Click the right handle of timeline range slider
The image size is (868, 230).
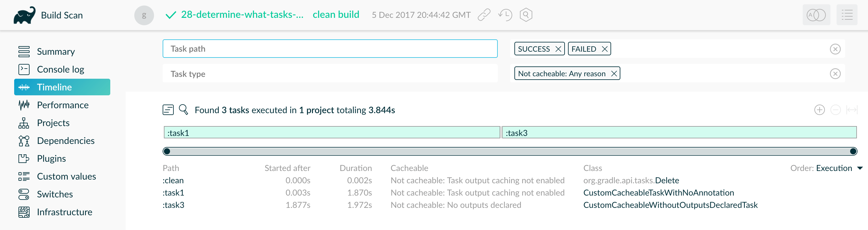pyautogui.click(x=853, y=151)
